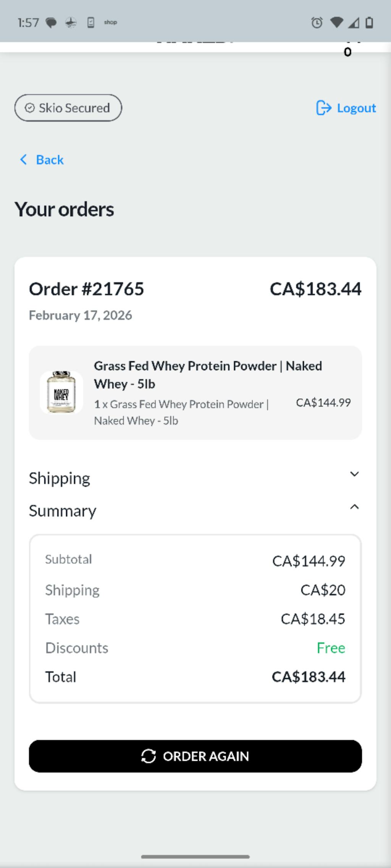The image size is (391, 868).
Task: Expand the Shipping section chevron
Action: (354, 474)
